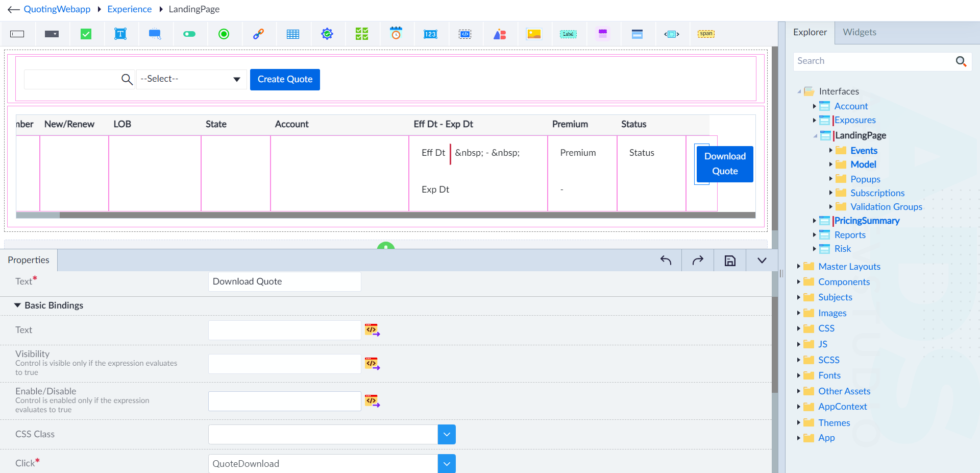Viewport: 980px width, 473px height.
Task: Select the text input widget icon
Action: coord(17,34)
